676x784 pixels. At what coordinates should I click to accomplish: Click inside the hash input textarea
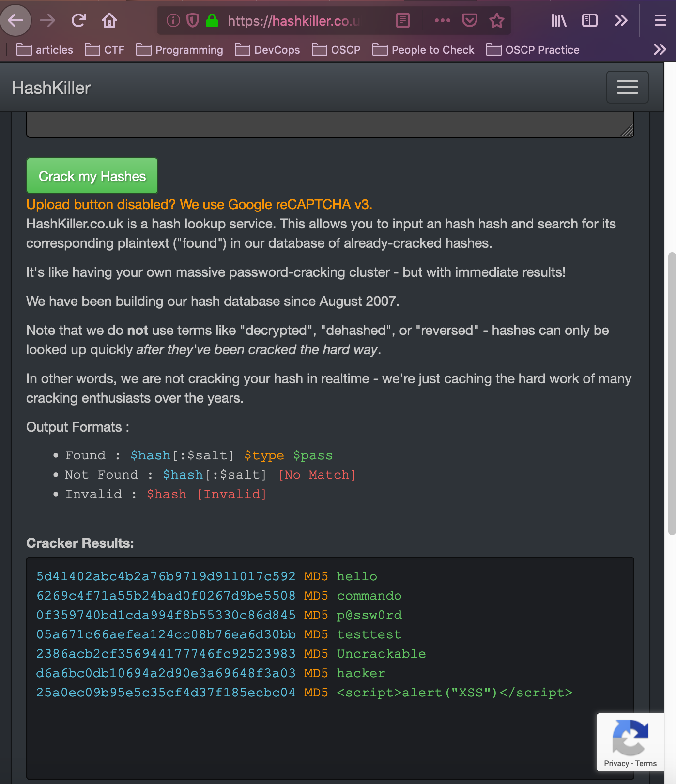coord(330,124)
